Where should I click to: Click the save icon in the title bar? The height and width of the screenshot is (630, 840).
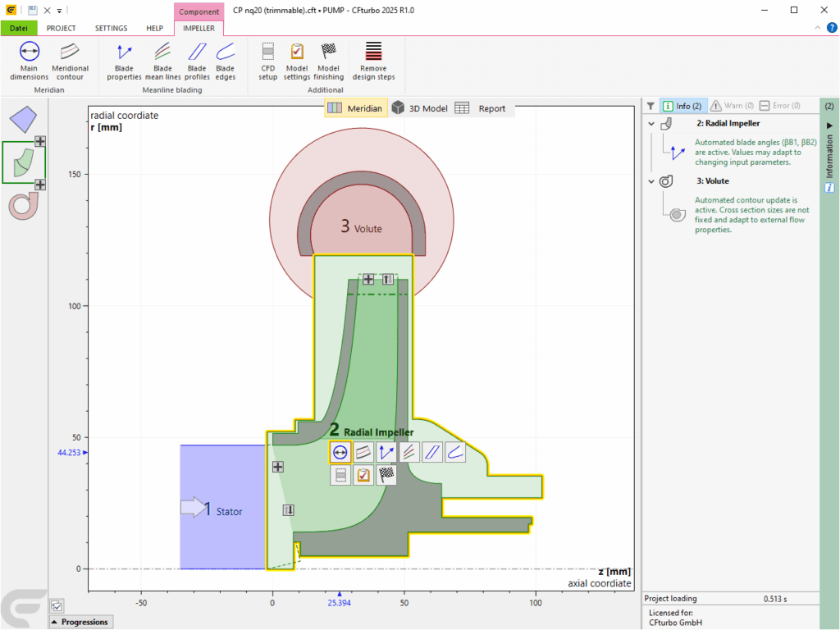click(32, 10)
